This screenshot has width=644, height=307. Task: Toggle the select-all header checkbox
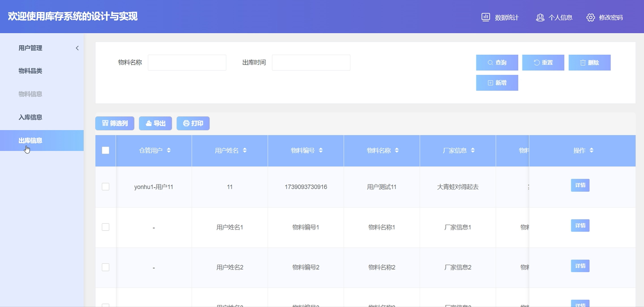point(106,150)
